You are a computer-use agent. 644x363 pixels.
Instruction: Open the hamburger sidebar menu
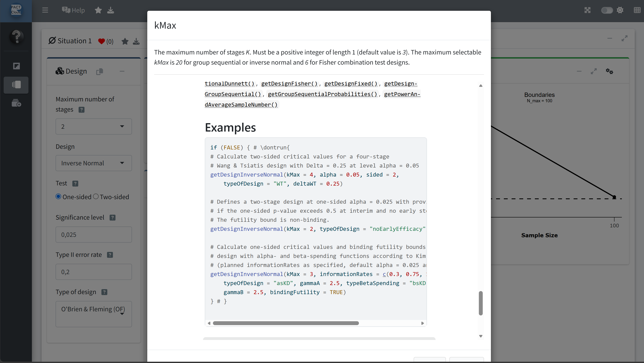(x=45, y=10)
